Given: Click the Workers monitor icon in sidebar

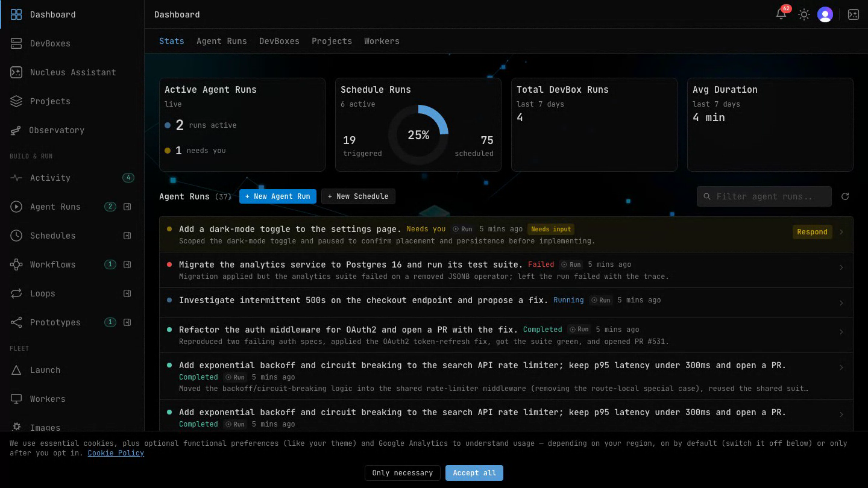Looking at the screenshot, I should point(16,399).
